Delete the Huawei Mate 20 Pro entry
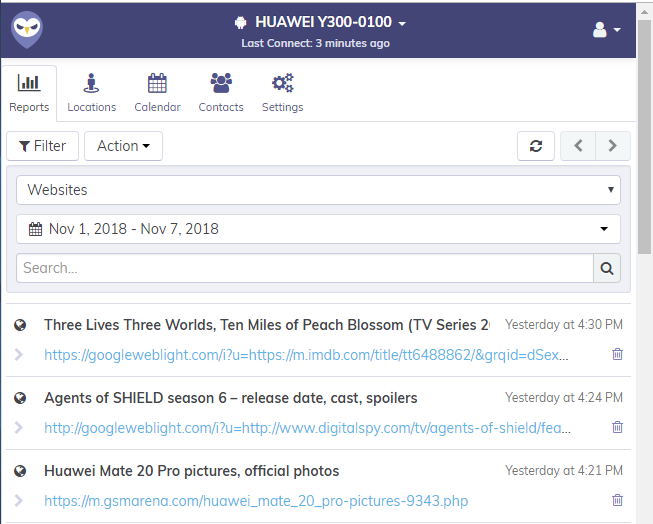Screen dimensions: 653x524 [617, 500]
